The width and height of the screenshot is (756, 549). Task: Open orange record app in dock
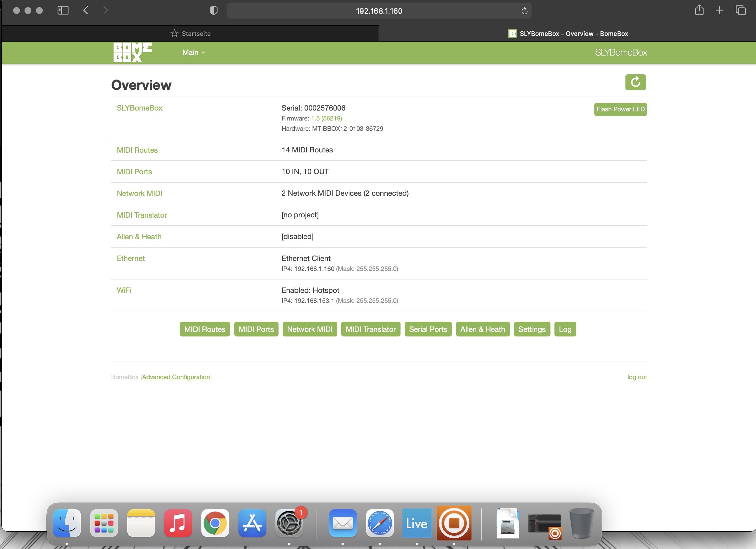[x=454, y=523]
